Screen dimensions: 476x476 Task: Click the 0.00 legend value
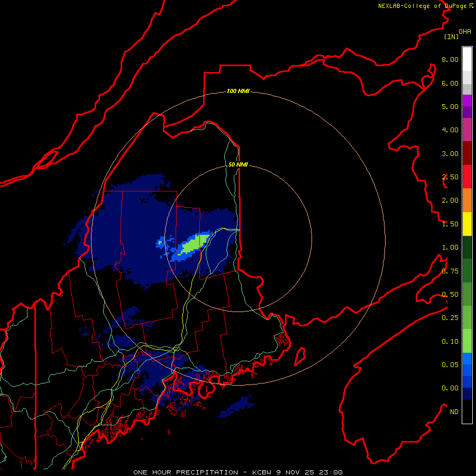point(450,388)
